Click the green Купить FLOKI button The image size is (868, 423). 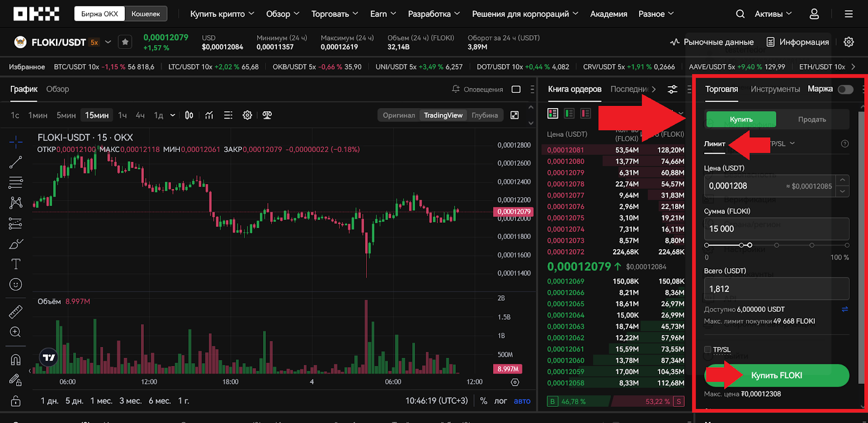click(777, 375)
